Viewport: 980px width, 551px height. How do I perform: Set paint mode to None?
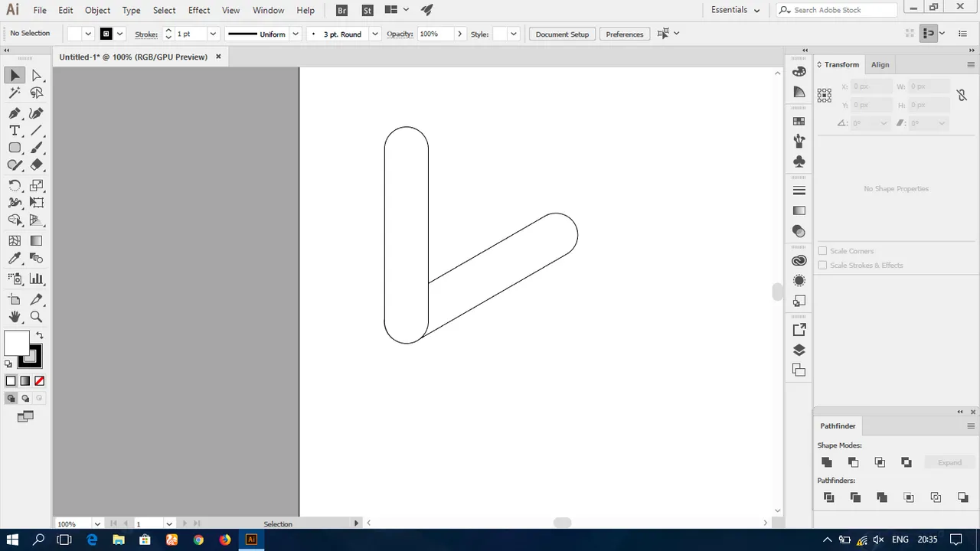[39, 380]
